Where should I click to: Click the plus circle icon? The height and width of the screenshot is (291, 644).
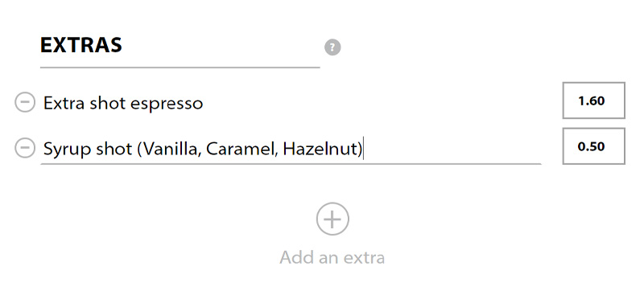[x=332, y=219]
